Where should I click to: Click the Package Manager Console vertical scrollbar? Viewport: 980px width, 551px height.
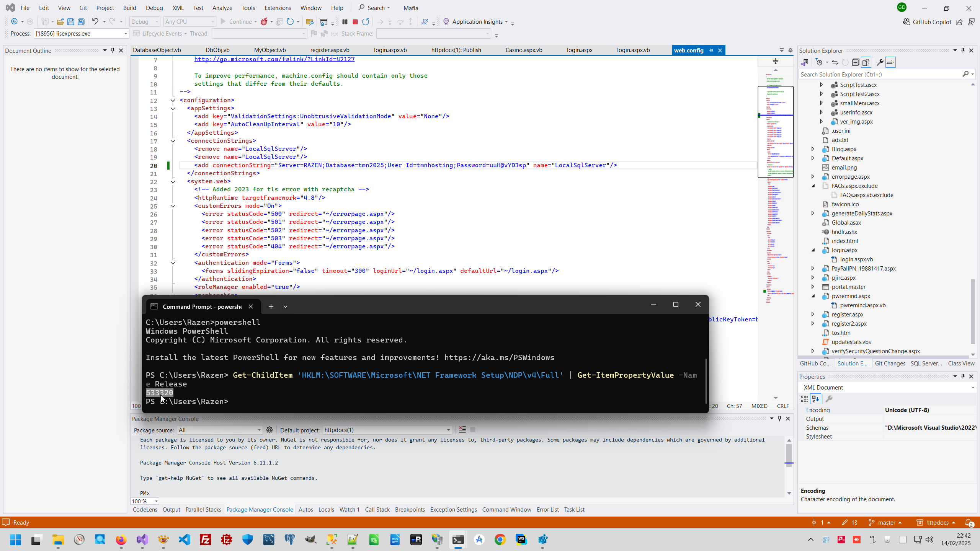point(789,455)
